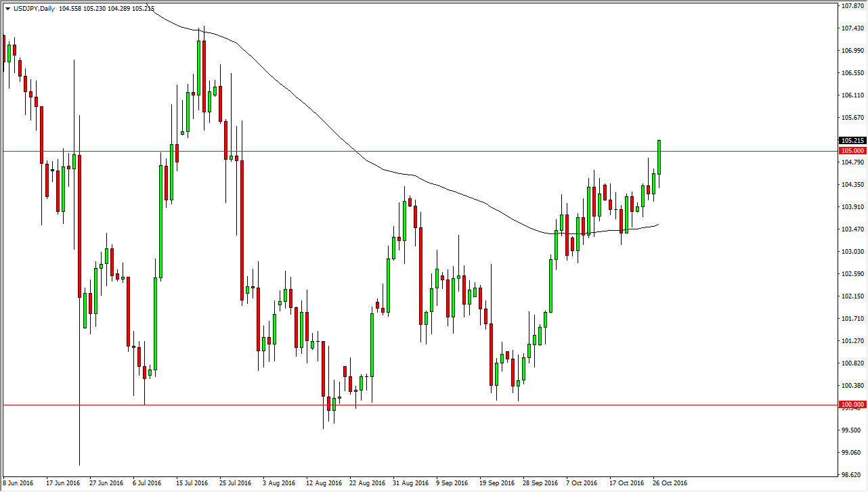Click the 3 Aug 2016 date label
Viewport: 868px width, 492px height.
(278, 483)
